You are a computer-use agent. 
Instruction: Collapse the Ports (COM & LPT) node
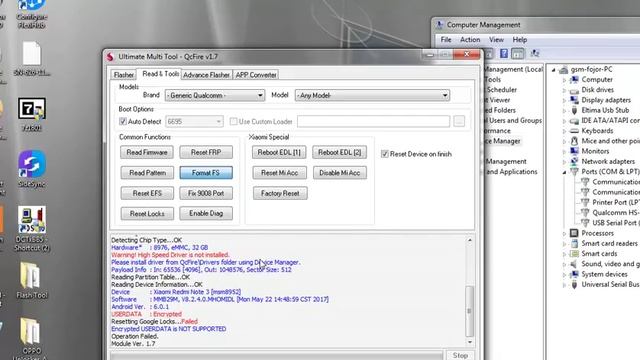[564, 172]
